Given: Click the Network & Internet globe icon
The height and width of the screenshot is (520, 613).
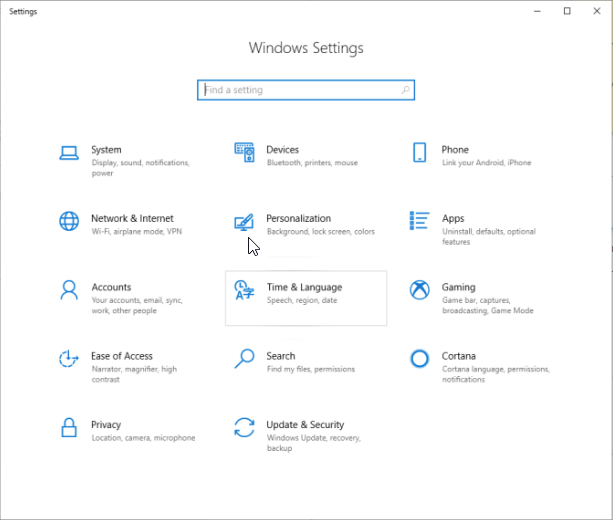Looking at the screenshot, I should (x=69, y=221).
